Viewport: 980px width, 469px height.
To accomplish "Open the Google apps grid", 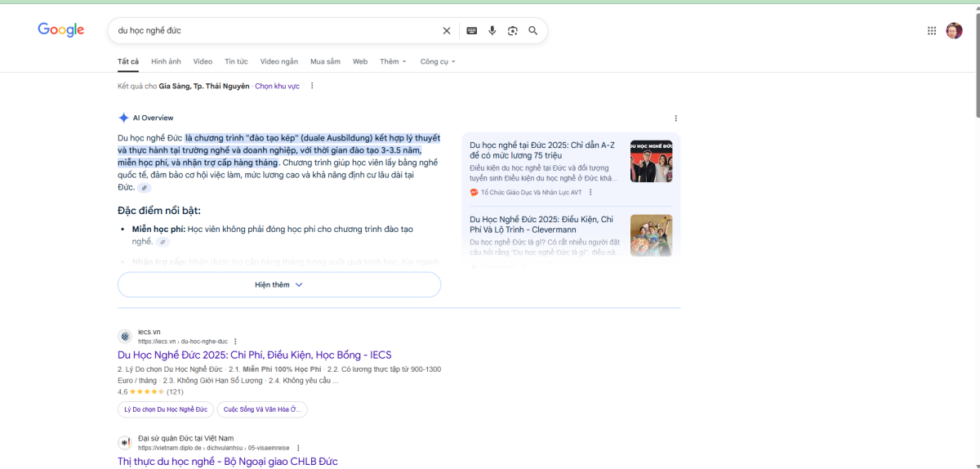I will pyautogui.click(x=932, y=31).
